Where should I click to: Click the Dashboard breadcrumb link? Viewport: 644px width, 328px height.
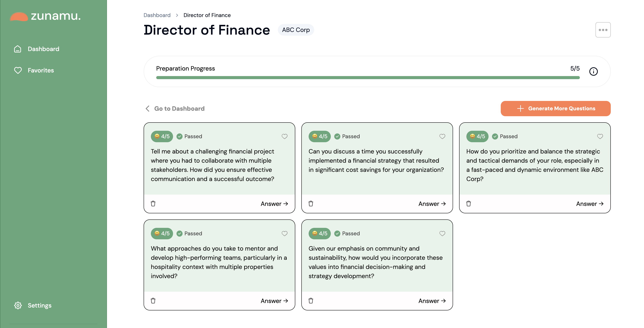point(157,15)
